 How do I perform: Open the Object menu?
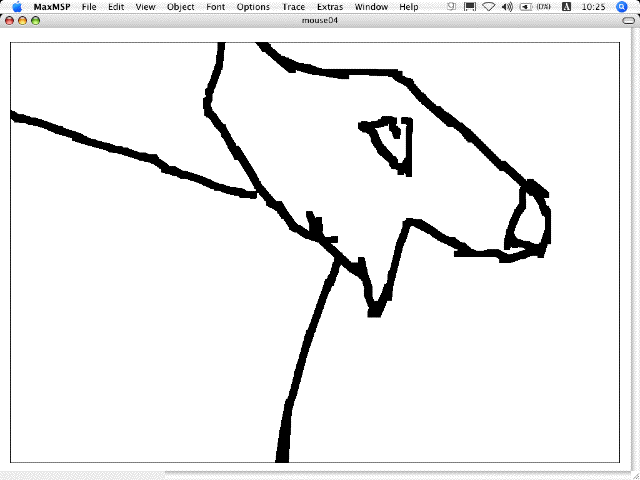(x=180, y=7)
